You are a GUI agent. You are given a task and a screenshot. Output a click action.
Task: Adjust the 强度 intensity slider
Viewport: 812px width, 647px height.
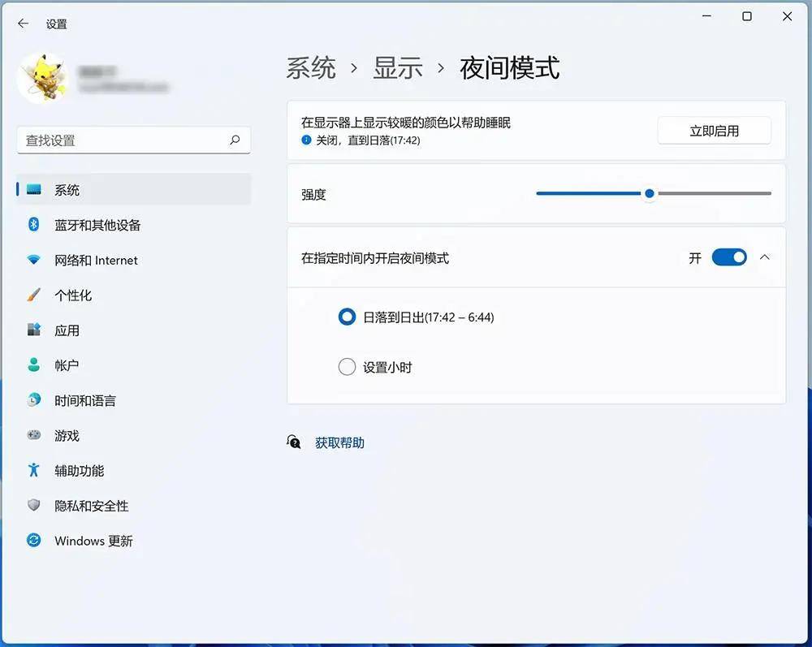click(649, 194)
